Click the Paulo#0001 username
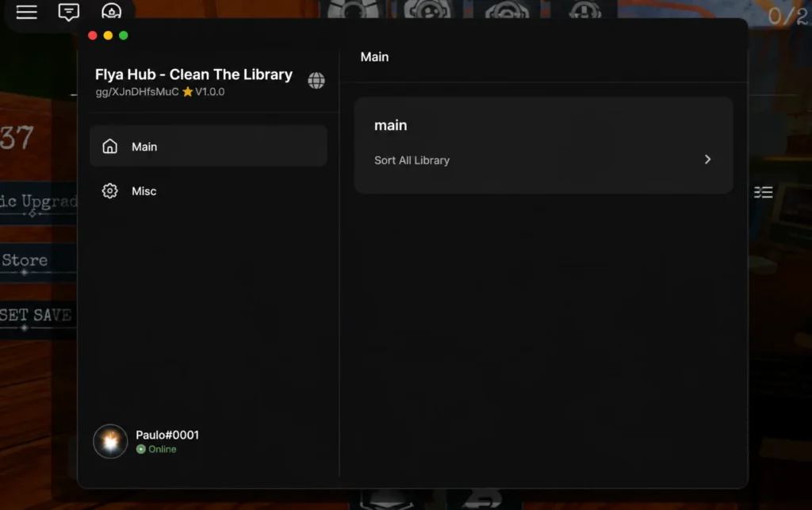The image size is (812, 510). coord(167,435)
